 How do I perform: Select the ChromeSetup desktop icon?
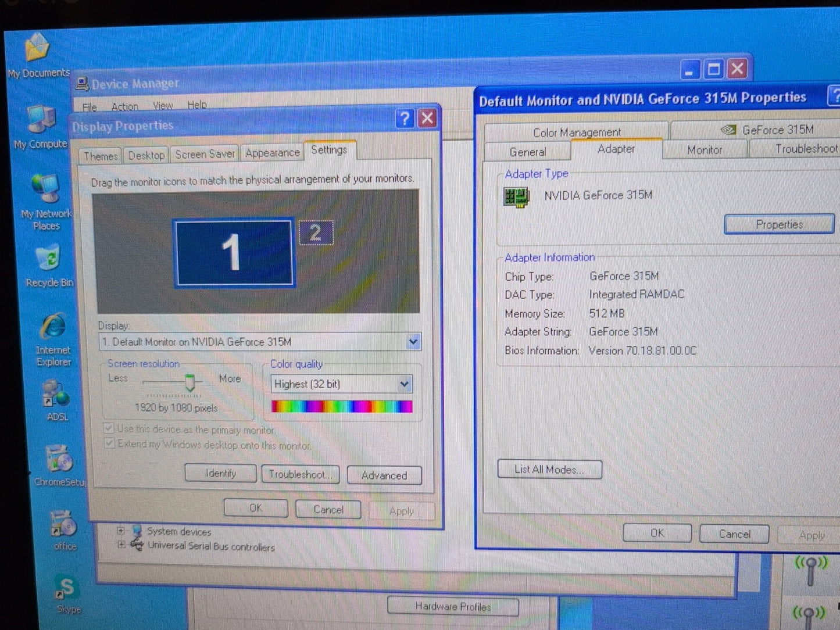coord(59,460)
